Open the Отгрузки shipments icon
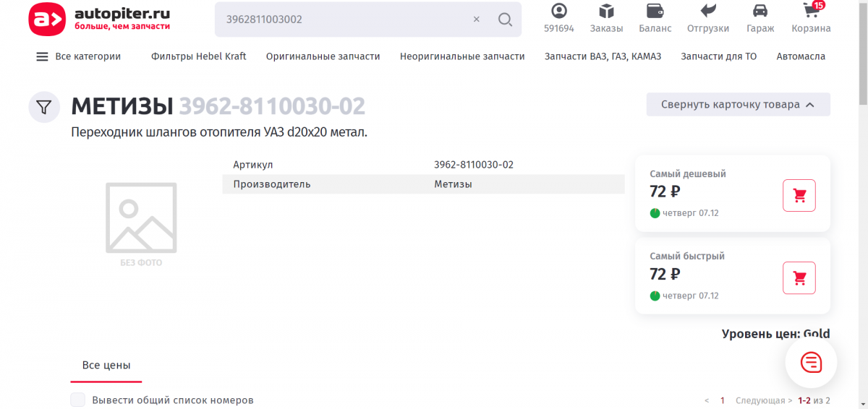This screenshot has width=868, height=409. (x=708, y=12)
